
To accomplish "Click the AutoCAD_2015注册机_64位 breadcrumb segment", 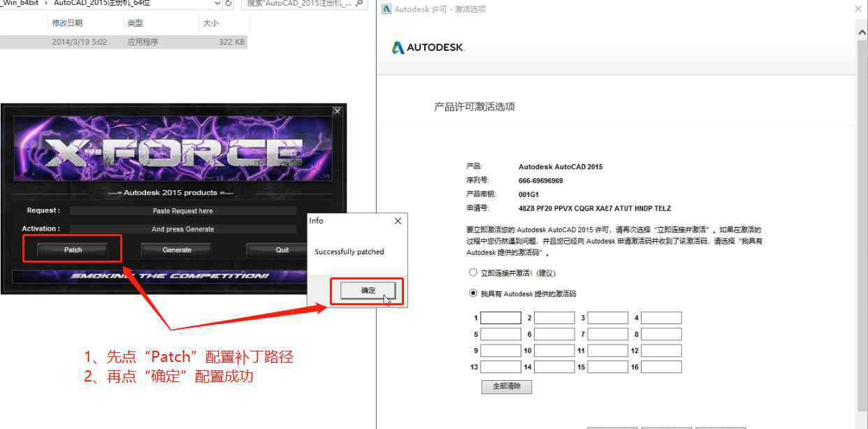I will coord(102,3).
